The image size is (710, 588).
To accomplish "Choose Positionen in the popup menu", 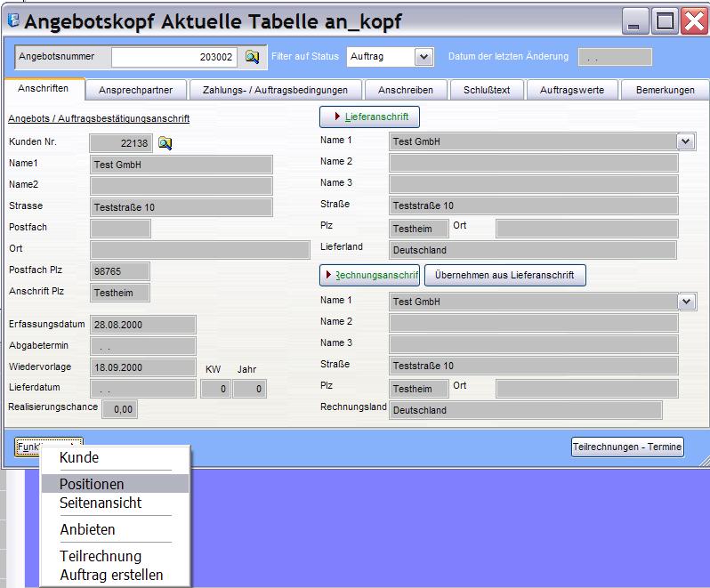I will tap(116, 484).
